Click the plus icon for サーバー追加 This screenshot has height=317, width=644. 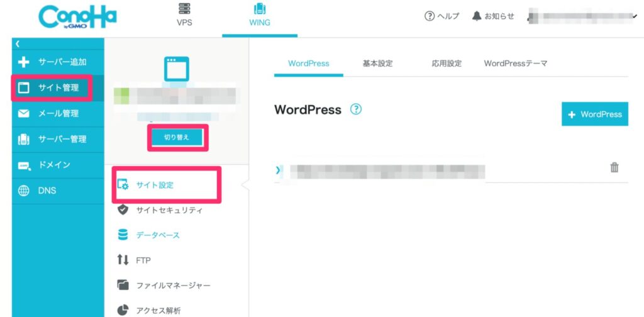[24, 62]
